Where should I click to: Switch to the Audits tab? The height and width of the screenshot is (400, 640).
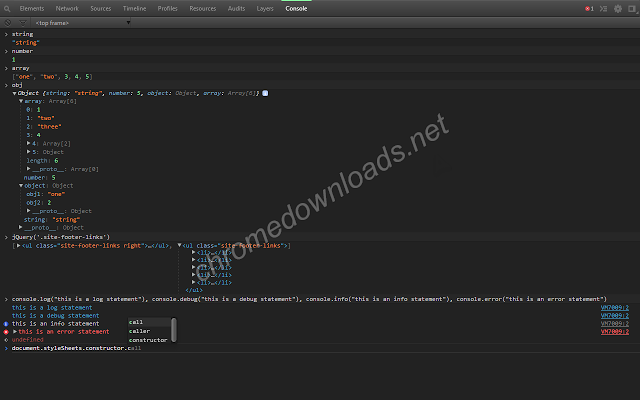coord(237,9)
